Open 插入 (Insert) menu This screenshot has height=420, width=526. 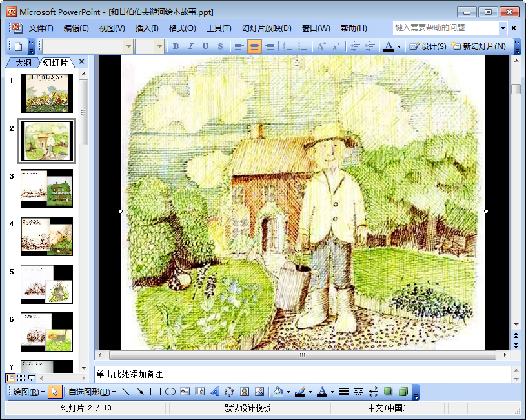click(147, 28)
